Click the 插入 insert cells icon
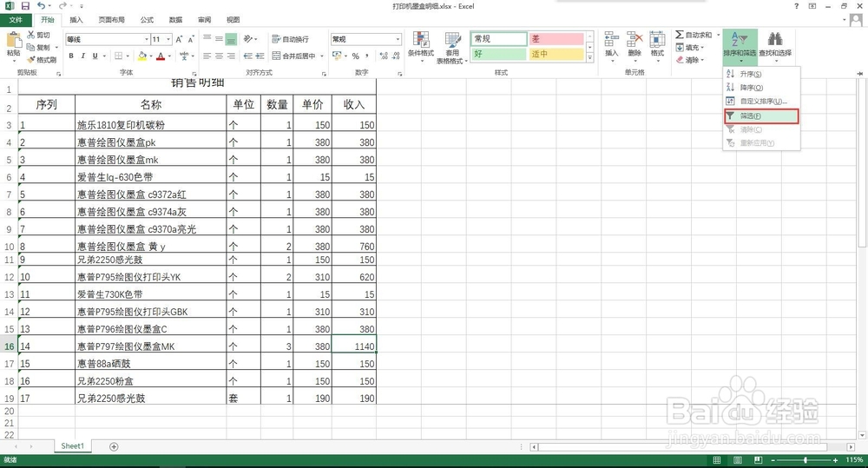This screenshot has height=468, width=868. [611, 39]
